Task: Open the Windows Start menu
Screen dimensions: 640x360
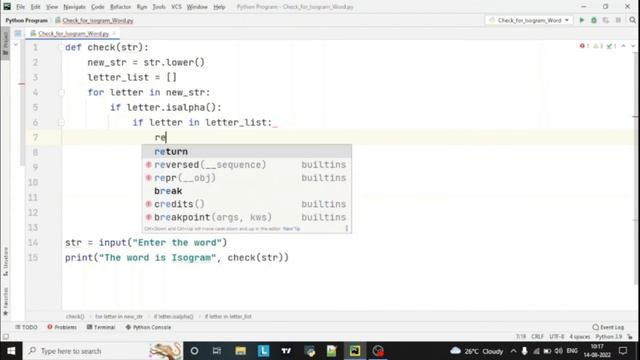Action: [x=11, y=351]
